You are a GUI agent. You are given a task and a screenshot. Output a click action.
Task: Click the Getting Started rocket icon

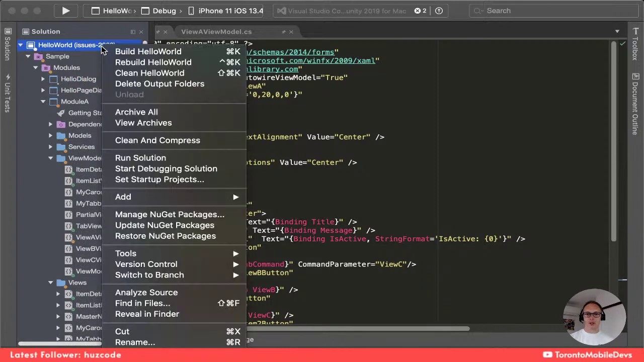click(x=61, y=113)
